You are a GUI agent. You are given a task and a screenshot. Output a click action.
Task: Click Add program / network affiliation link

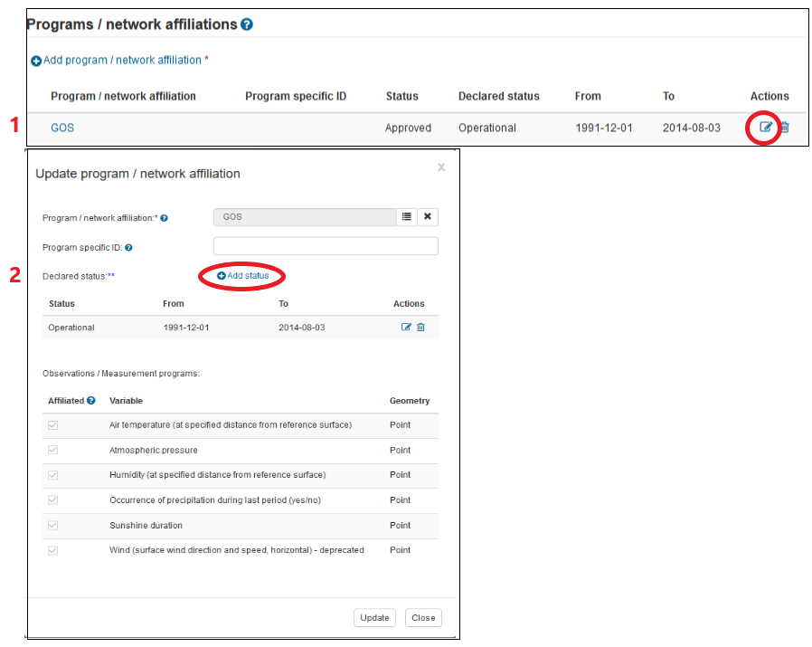[x=116, y=60]
